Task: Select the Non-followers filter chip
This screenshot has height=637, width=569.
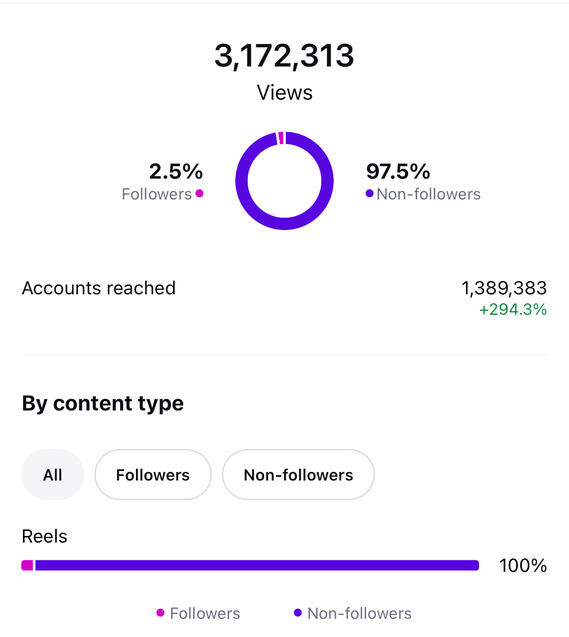Action: click(x=298, y=474)
